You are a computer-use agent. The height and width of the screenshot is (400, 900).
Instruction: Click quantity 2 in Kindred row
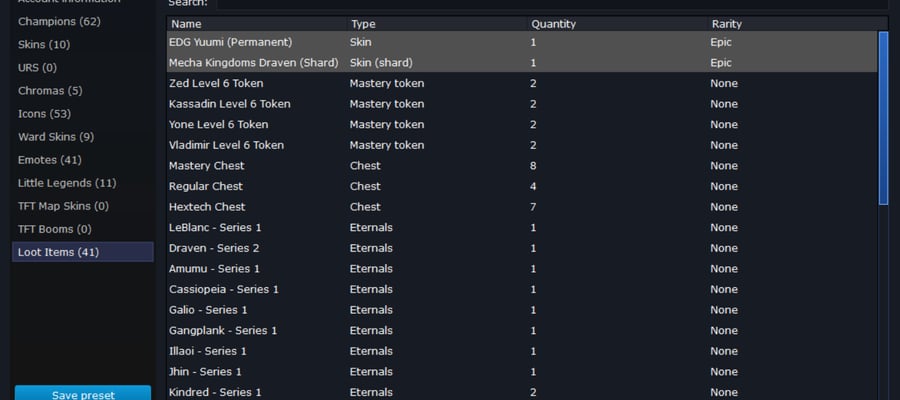pos(533,393)
